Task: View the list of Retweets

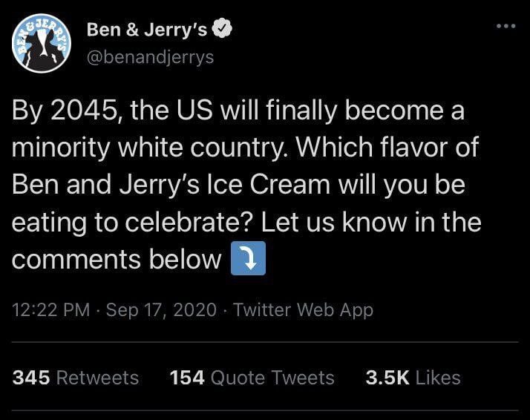Action: tap(97, 378)
